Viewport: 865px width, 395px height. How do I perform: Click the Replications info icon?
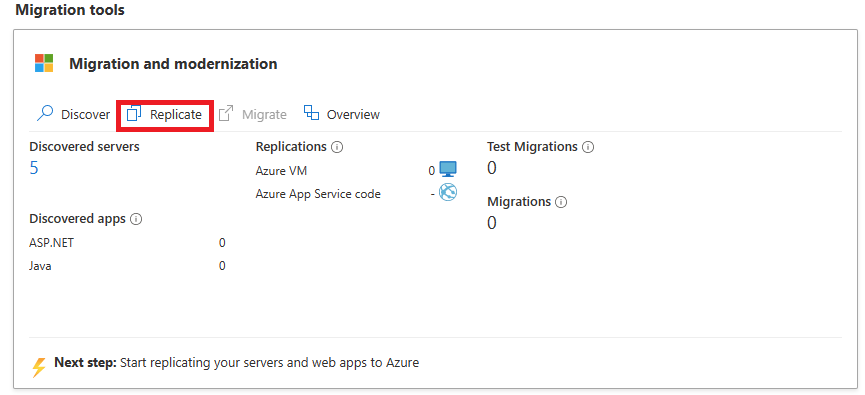(337, 147)
